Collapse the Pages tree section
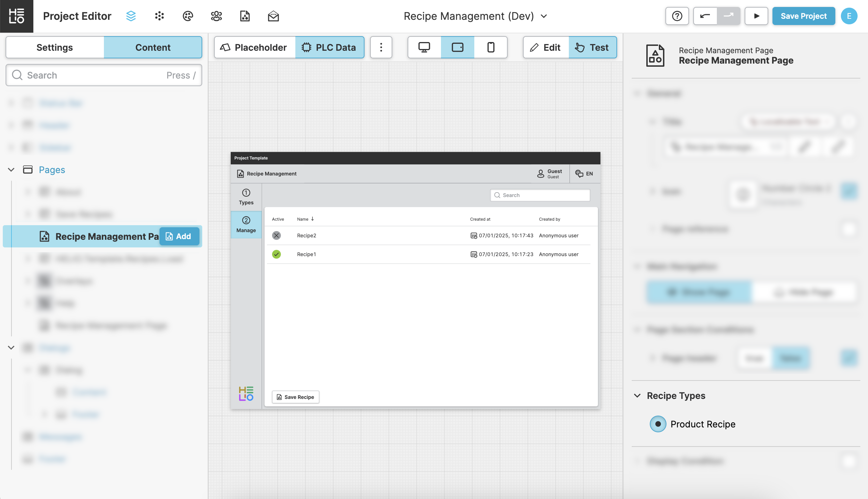 [x=11, y=170]
